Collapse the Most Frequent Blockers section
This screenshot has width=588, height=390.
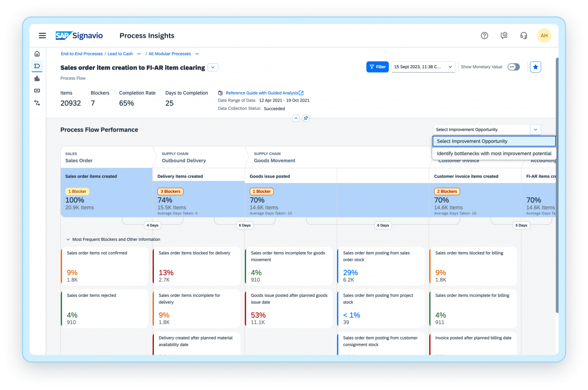click(x=68, y=239)
